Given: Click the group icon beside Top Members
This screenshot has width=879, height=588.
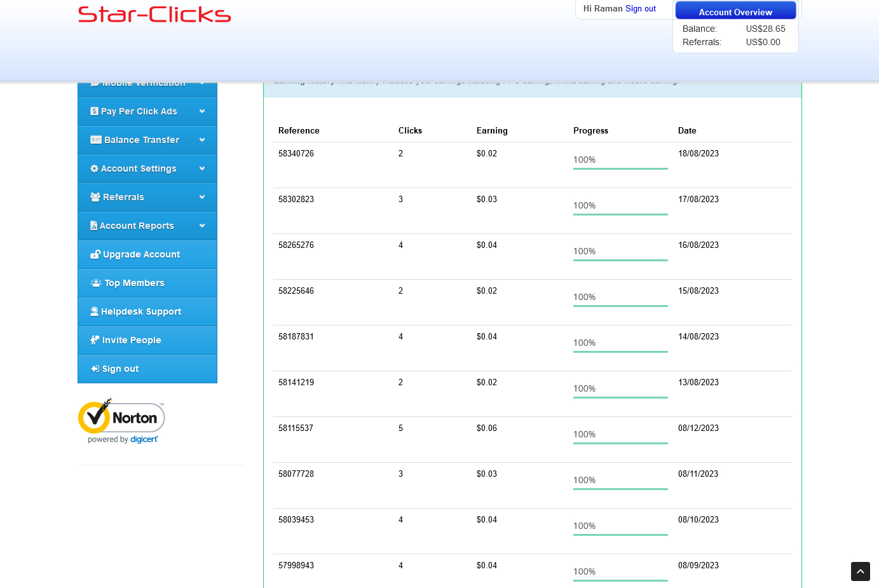Looking at the screenshot, I should (96, 283).
